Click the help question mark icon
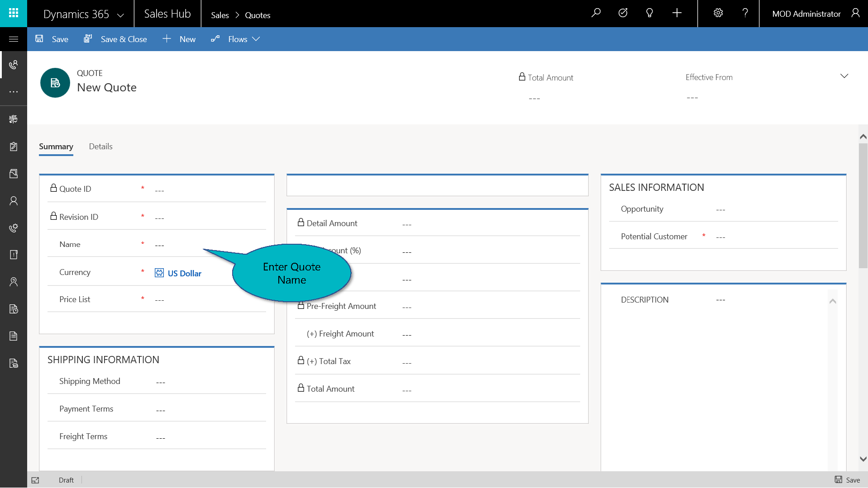 tap(745, 13)
